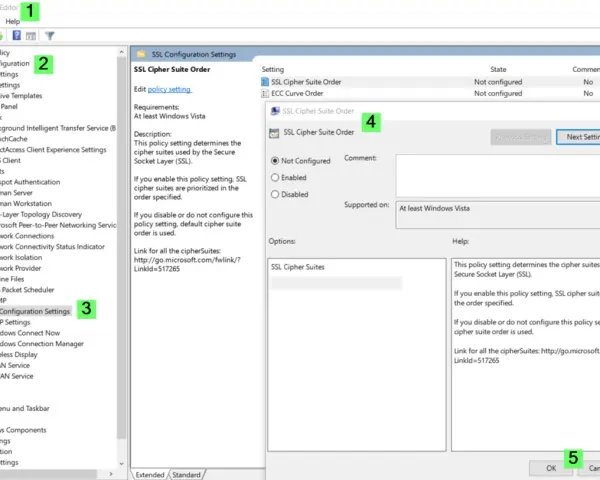Select DirectAccess Client Experience Settings tree item
The image size is (600, 480).
tap(53, 149)
